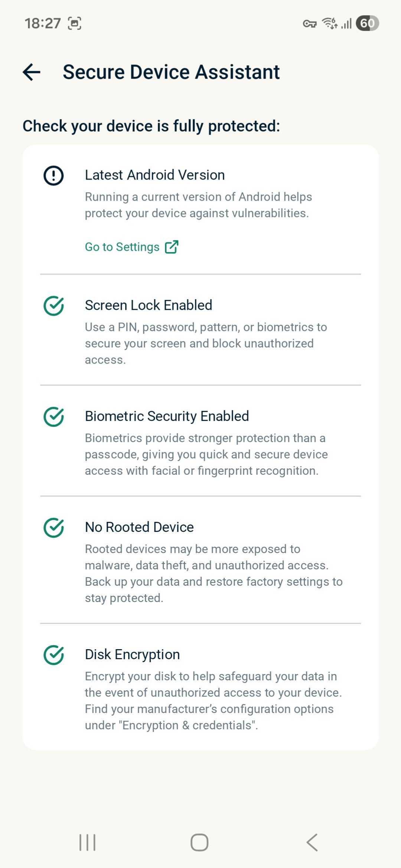The width and height of the screenshot is (401, 868).
Task: Tap the external link icon beside Settings
Action: tap(172, 247)
